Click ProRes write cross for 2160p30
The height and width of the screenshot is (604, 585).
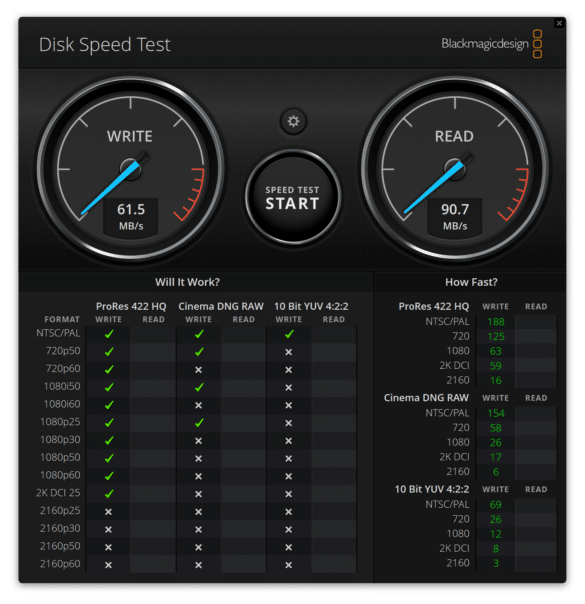tap(108, 530)
